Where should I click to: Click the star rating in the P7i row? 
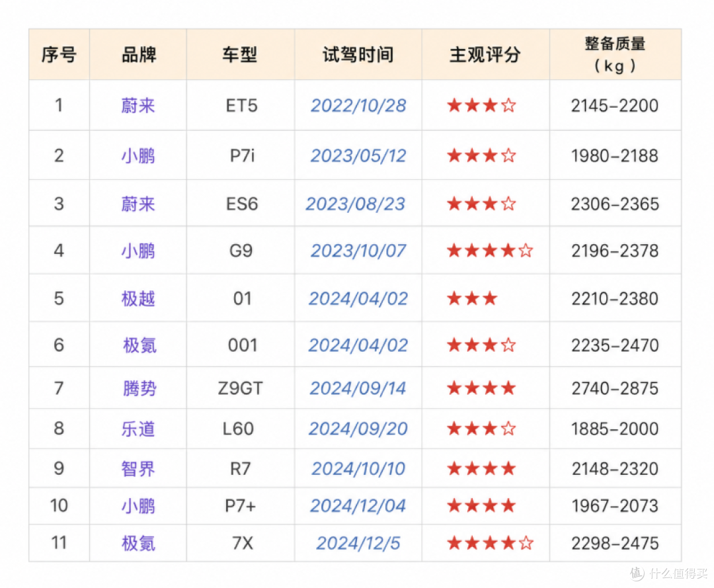[481, 156]
